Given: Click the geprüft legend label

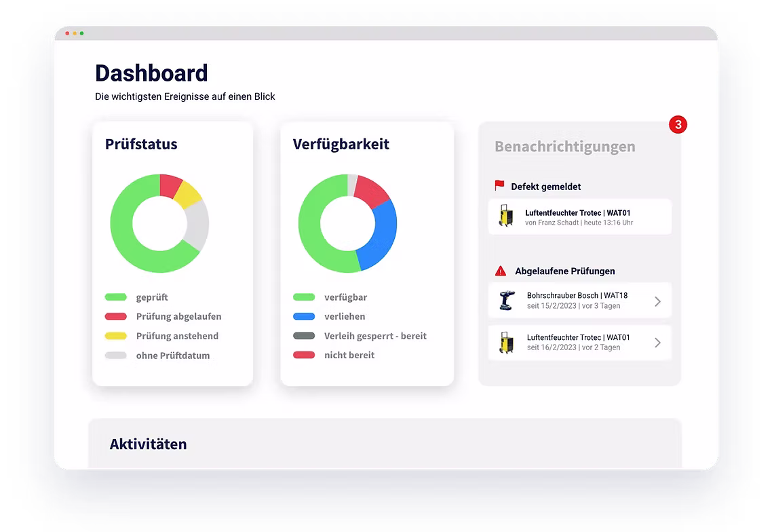Looking at the screenshot, I should point(152,297).
